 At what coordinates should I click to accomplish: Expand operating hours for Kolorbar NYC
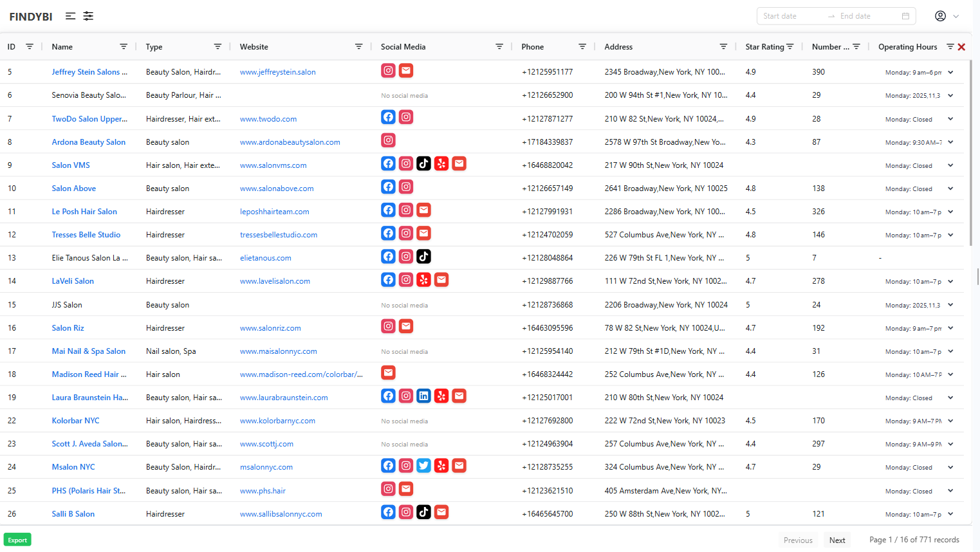point(950,421)
